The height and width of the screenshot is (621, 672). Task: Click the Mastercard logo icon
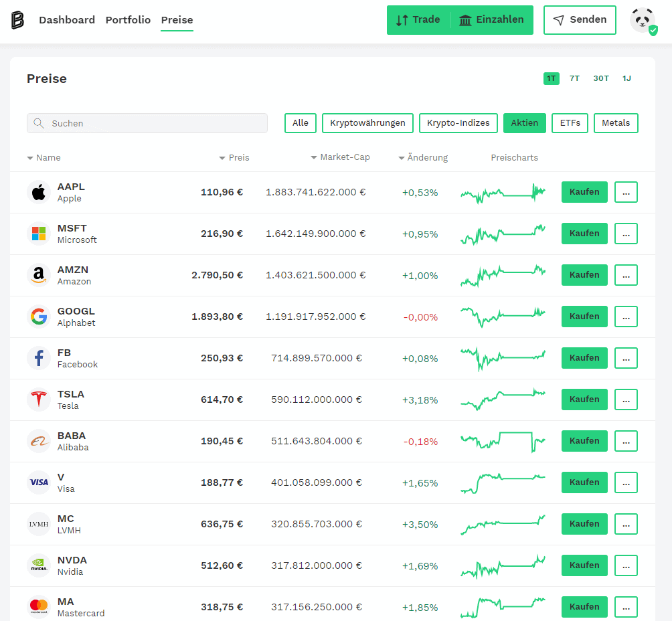coord(39,607)
